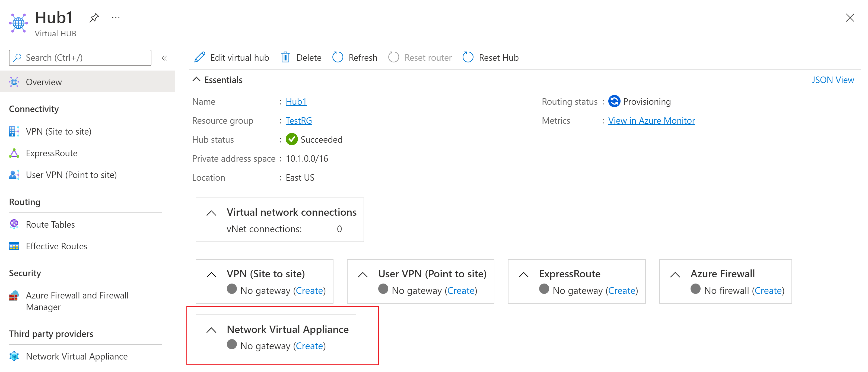Click the Route Tables icon

(14, 224)
